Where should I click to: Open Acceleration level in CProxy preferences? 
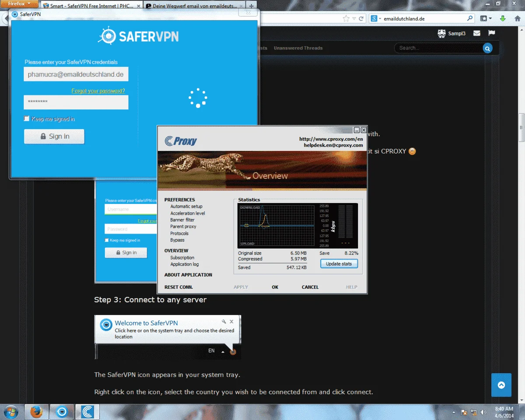(188, 213)
